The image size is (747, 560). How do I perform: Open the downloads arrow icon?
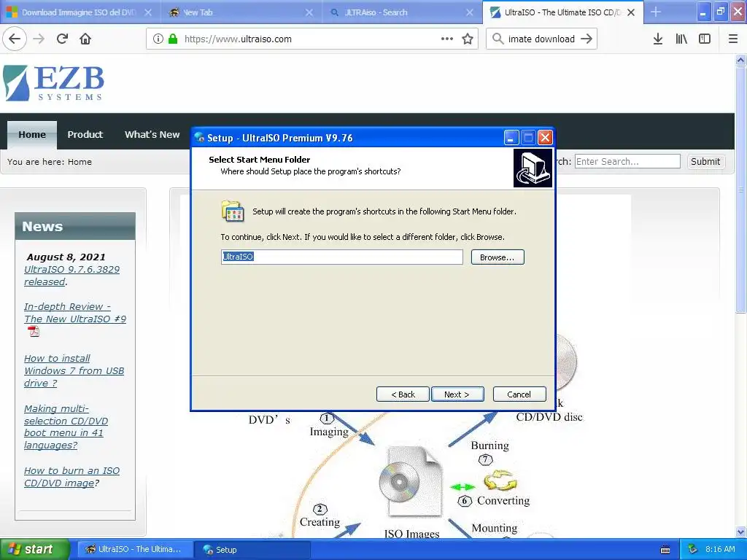coord(658,39)
